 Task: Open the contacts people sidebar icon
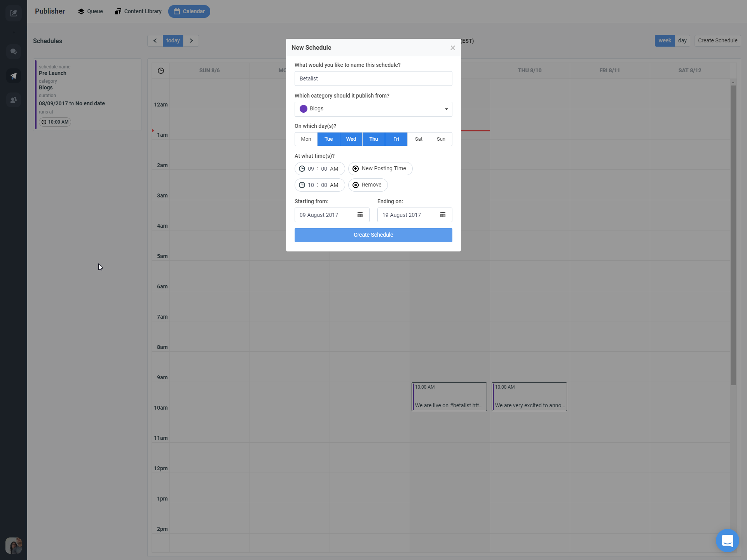click(x=14, y=100)
